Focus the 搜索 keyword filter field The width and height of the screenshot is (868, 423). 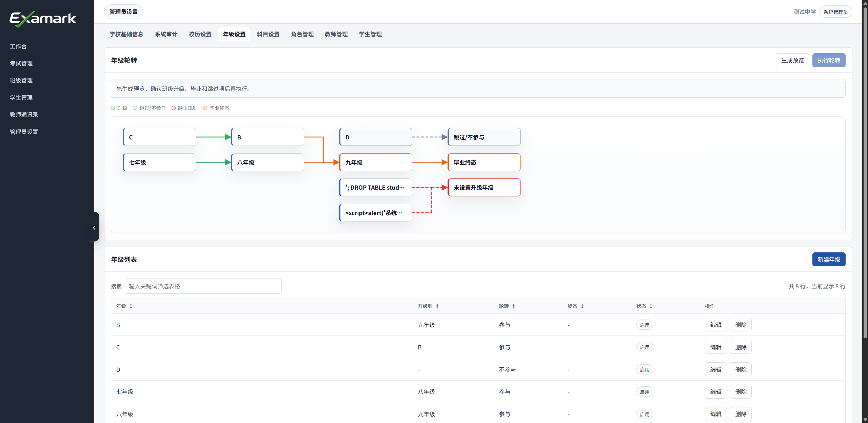(x=203, y=286)
